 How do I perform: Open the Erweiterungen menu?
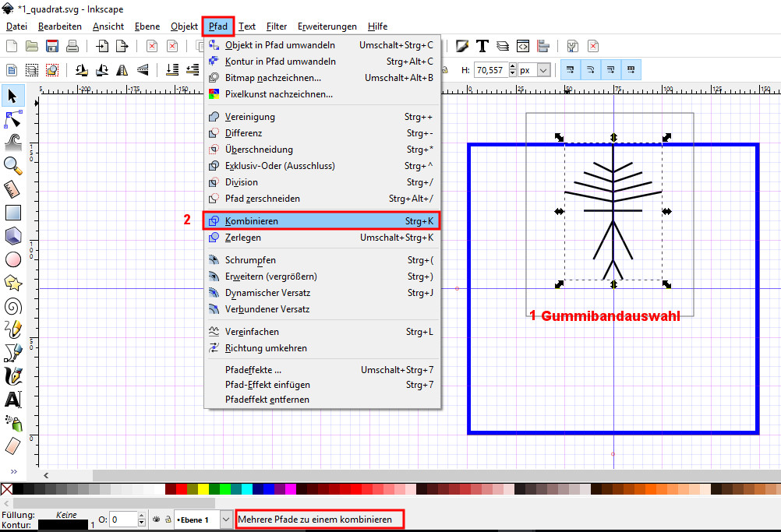tap(327, 26)
